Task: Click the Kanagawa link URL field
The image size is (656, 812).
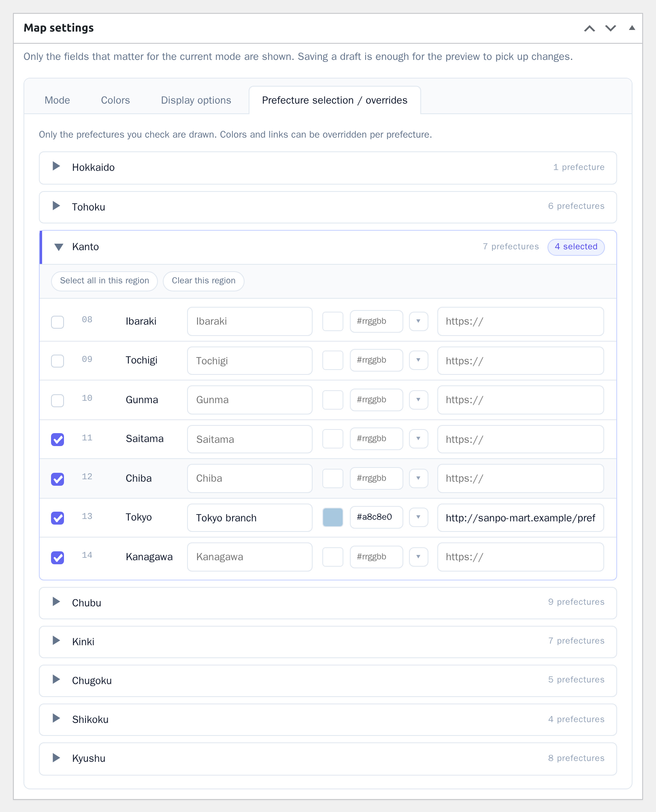Action: 521,557
